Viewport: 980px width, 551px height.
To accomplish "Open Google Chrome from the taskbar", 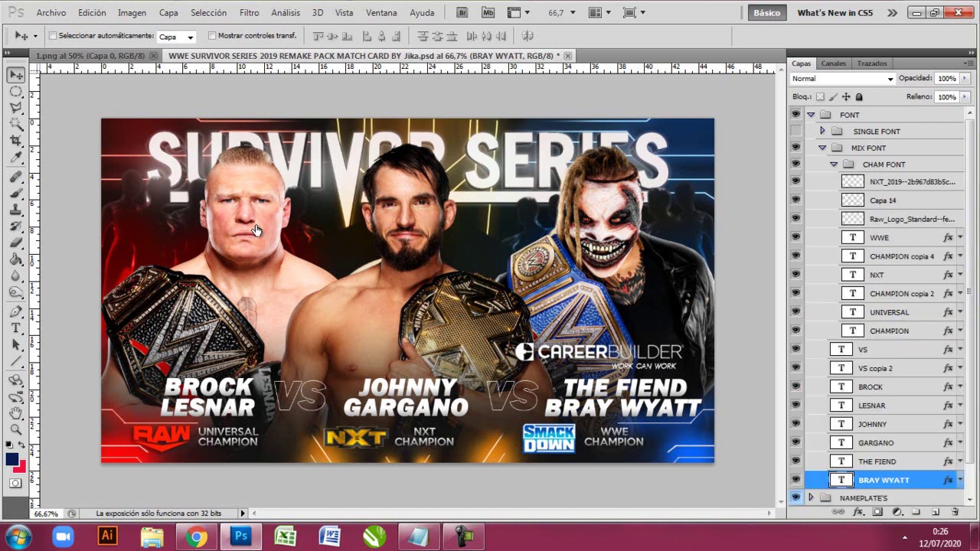I will tap(197, 536).
